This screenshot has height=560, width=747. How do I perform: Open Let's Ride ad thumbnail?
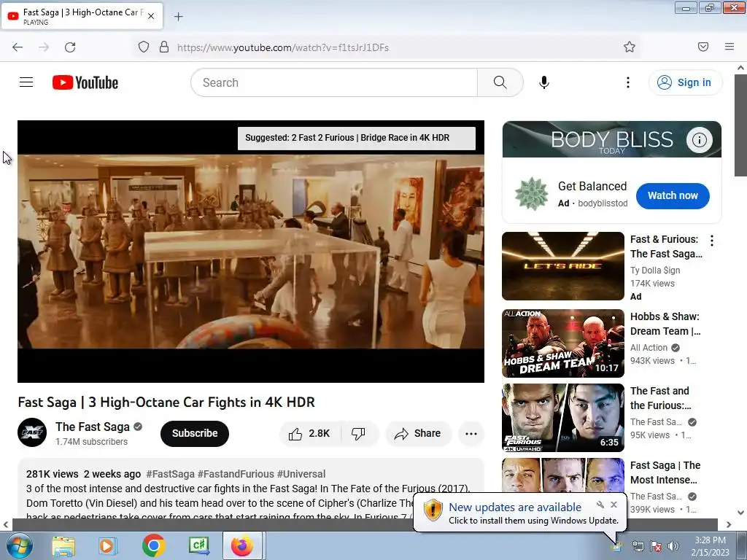click(x=562, y=266)
